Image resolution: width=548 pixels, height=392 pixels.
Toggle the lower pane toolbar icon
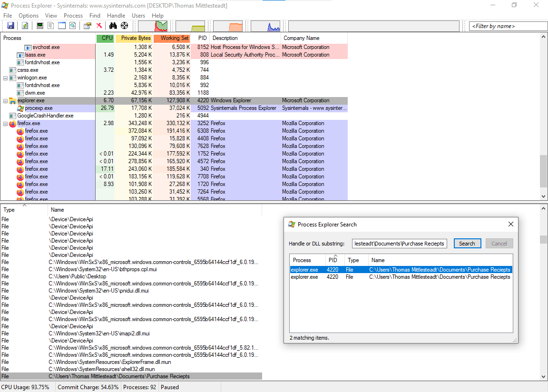tap(62, 26)
